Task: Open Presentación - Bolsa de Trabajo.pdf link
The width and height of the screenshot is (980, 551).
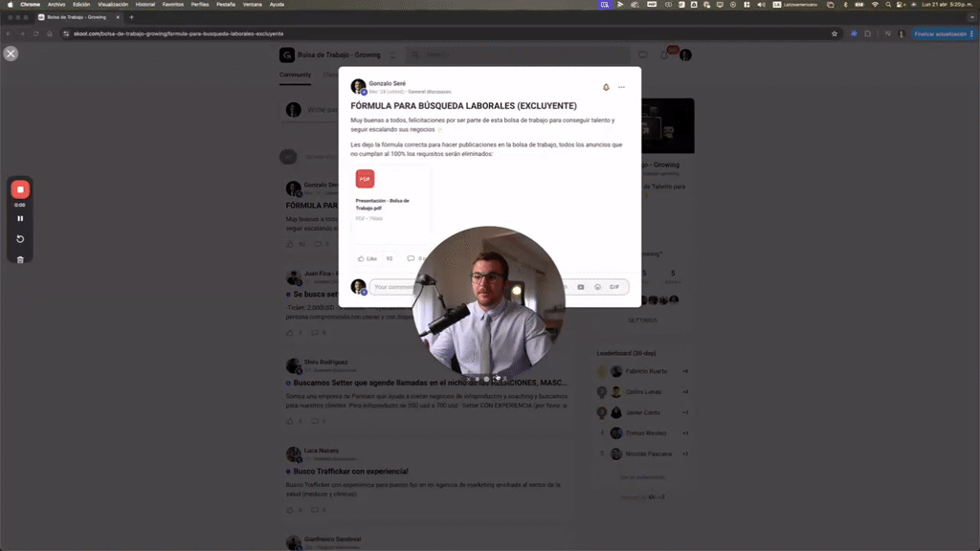Action: pyautogui.click(x=383, y=205)
